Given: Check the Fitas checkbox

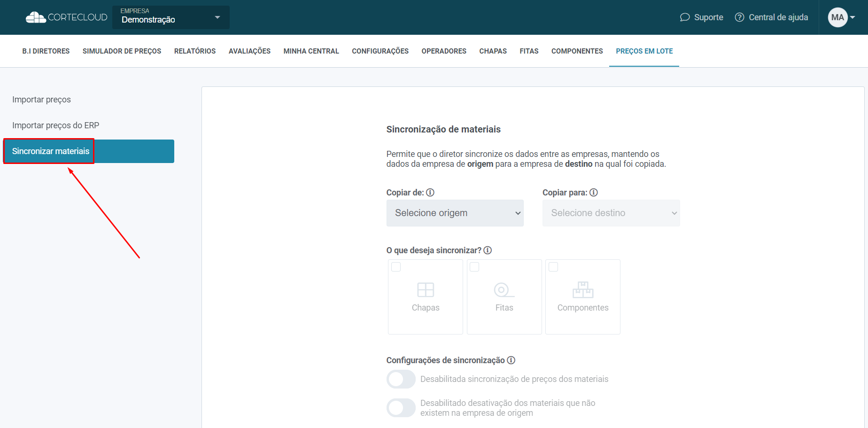Looking at the screenshot, I should [x=474, y=267].
